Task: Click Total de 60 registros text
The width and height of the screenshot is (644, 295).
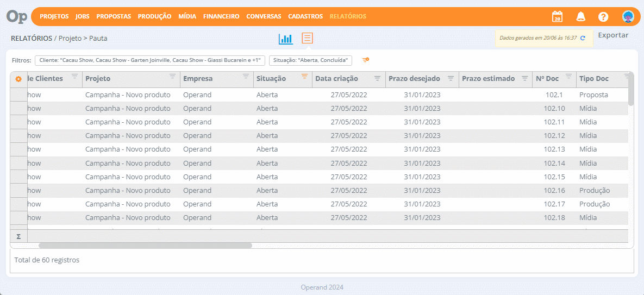Action: point(47,260)
